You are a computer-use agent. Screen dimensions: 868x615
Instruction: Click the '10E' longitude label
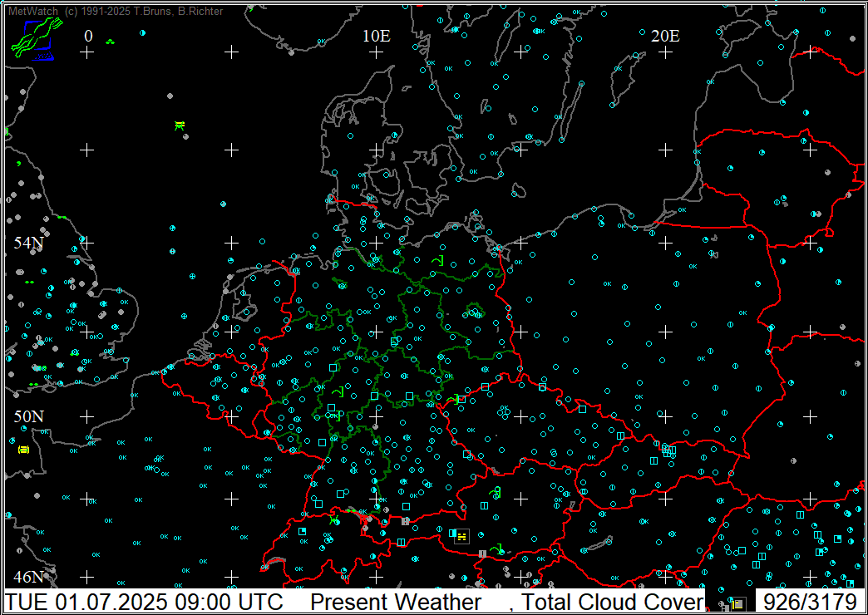[377, 36]
